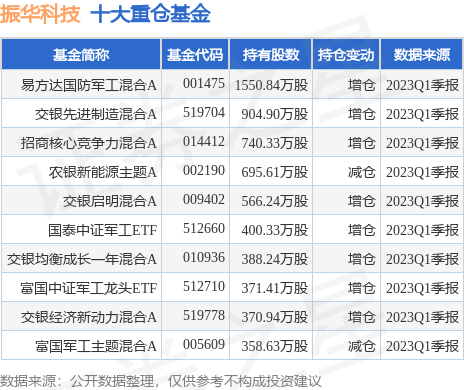Image resolution: width=464 pixels, height=390 pixels.
Task: Click fund code 001475
Action: (204, 83)
